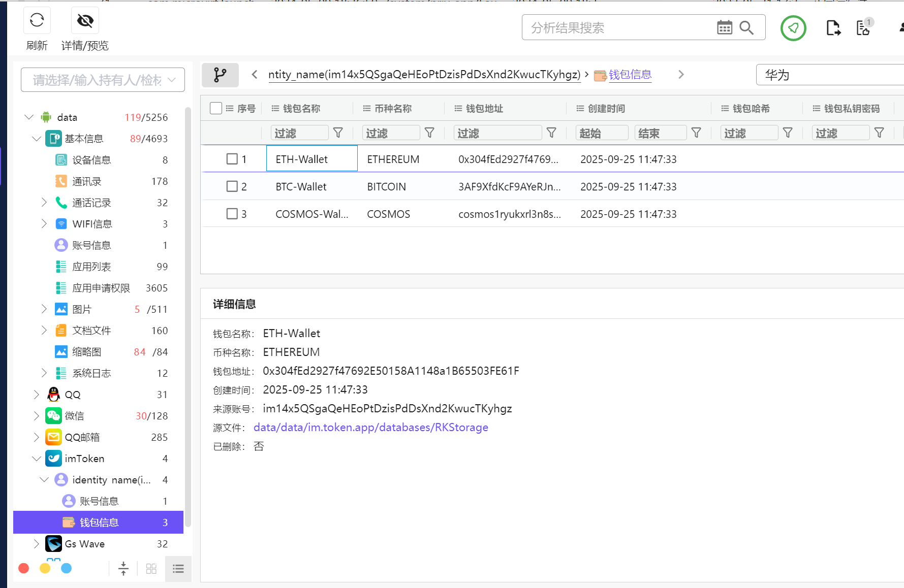Expand the WIFI信息 node
904x588 pixels.
44,224
